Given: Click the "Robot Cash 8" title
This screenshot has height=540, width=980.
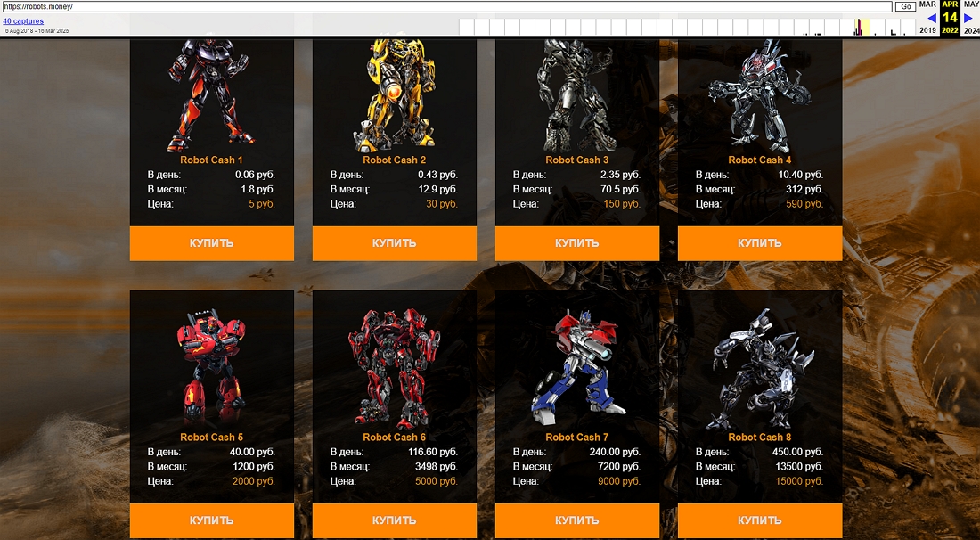Looking at the screenshot, I should 760,438.
